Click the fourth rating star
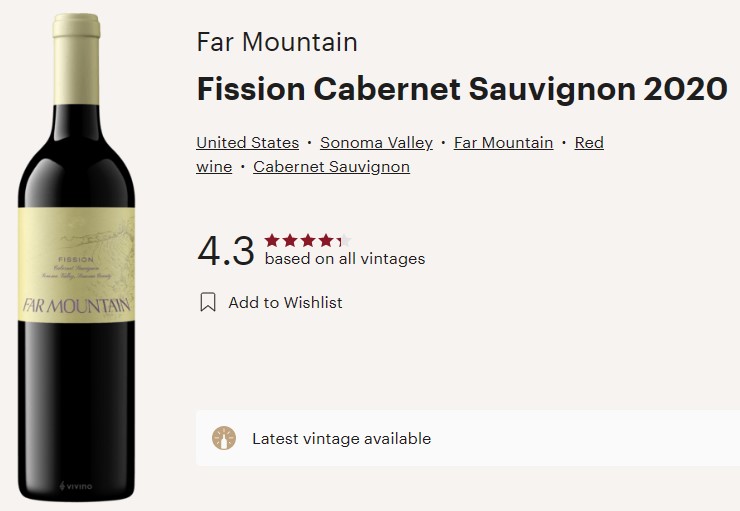The width and height of the screenshot is (740, 511). pyautogui.click(x=326, y=240)
